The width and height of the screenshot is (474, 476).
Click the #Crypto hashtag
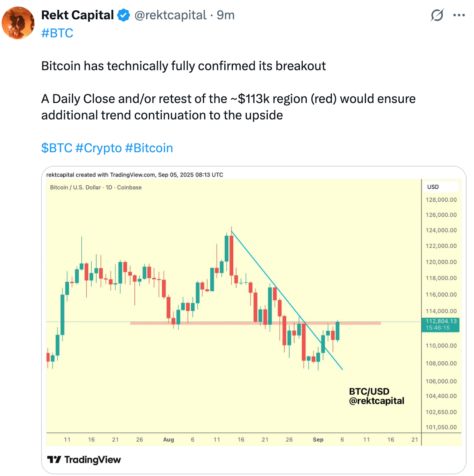coord(99,148)
